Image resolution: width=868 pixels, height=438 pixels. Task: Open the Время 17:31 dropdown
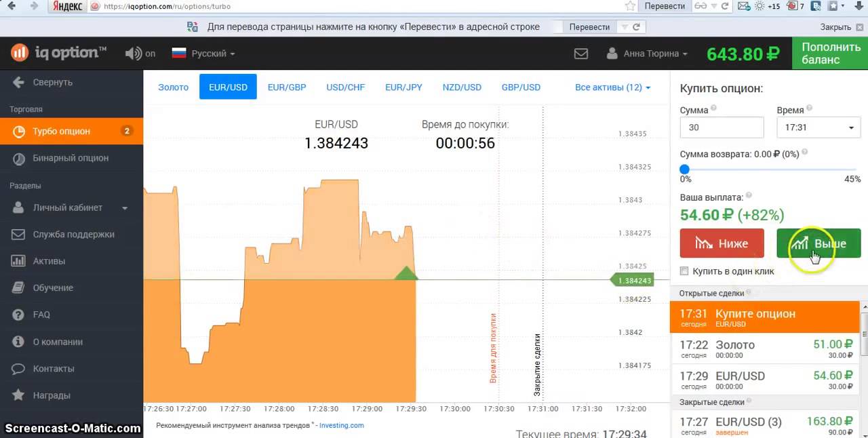pos(818,127)
